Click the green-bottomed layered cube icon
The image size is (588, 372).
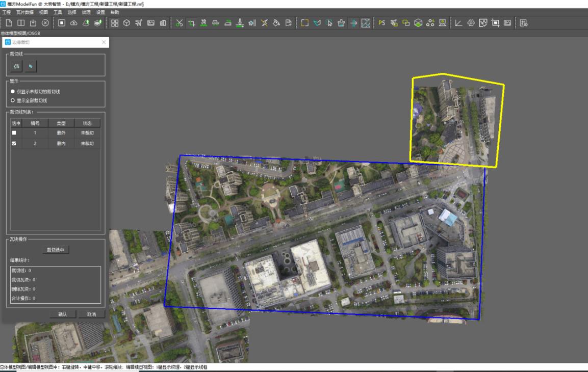[418, 23]
